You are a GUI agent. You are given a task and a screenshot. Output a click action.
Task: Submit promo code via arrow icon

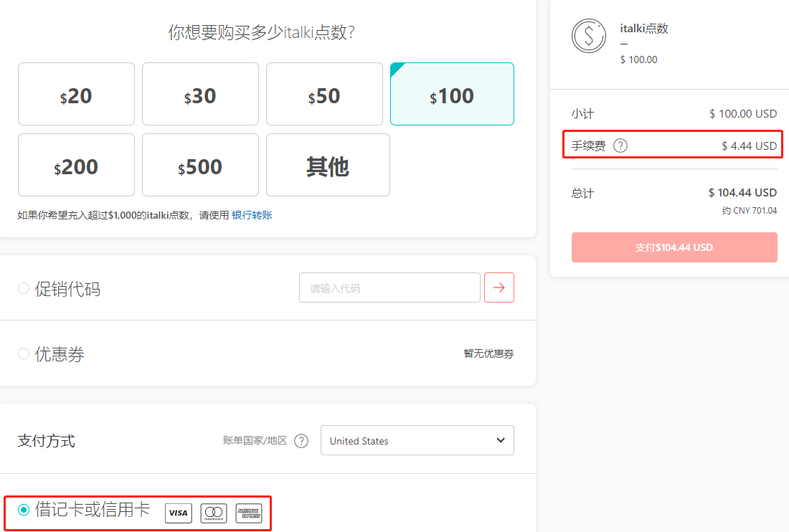499,287
